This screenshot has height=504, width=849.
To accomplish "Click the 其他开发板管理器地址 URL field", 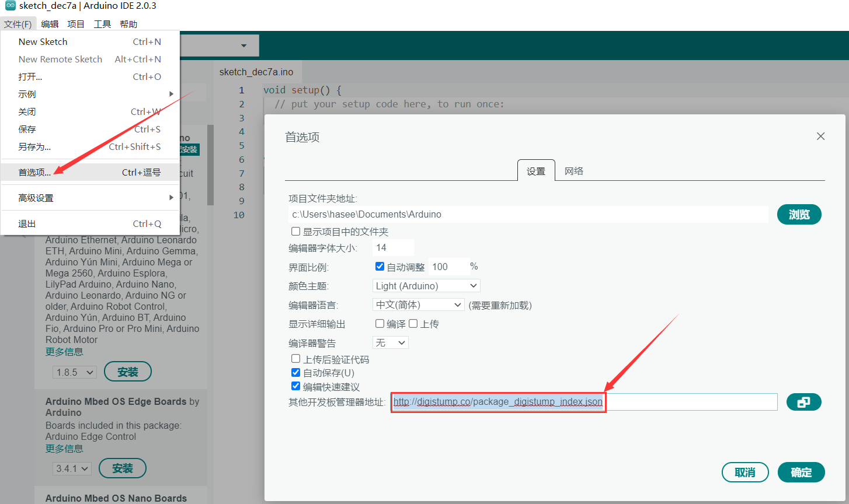I will (x=584, y=402).
